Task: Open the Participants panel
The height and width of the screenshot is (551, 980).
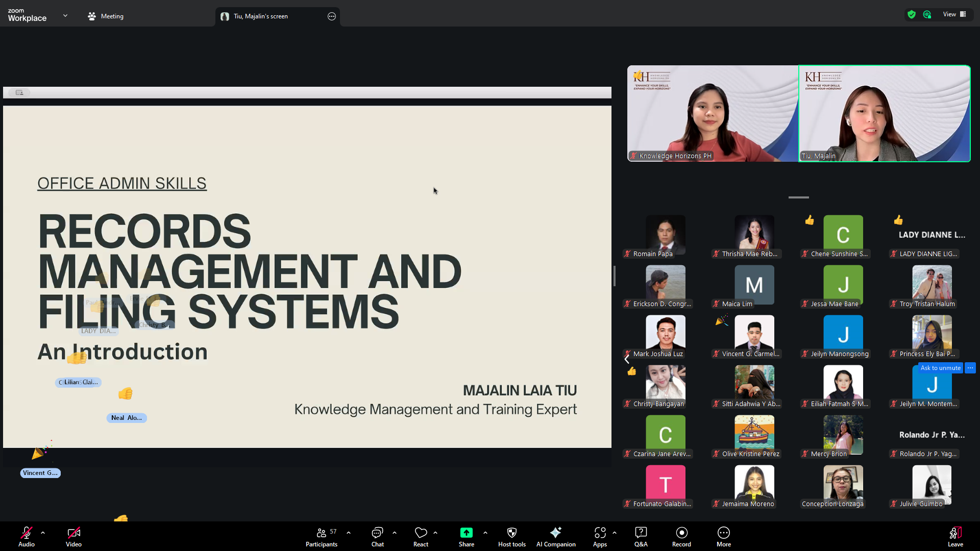Action: tap(321, 536)
